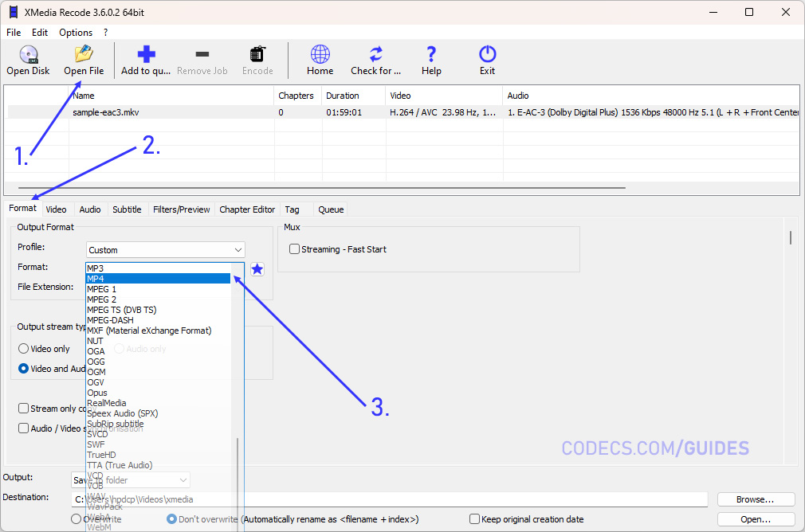Image resolution: width=805 pixels, height=532 pixels.
Task: Click the Open Disk toolbar icon
Action: tap(28, 54)
